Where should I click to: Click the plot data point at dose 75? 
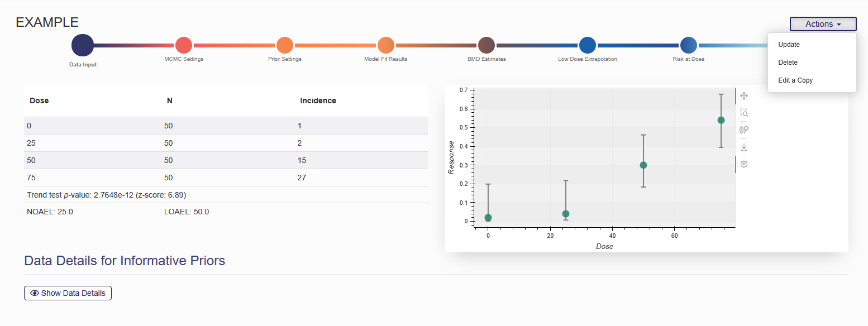point(721,120)
